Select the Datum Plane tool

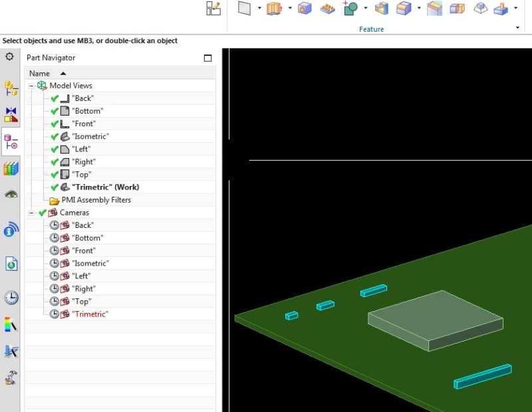coord(245,8)
